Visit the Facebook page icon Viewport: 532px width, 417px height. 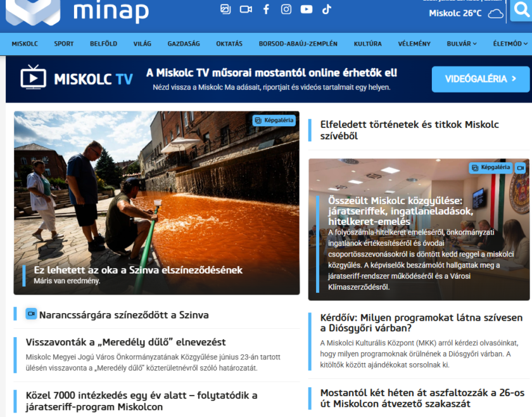(x=267, y=9)
